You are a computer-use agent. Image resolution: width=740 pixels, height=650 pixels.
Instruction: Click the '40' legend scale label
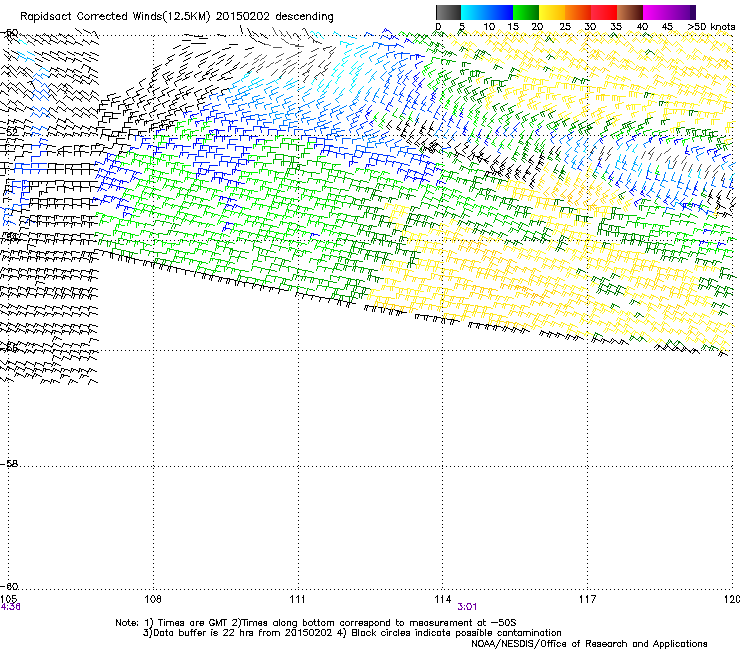[642, 27]
